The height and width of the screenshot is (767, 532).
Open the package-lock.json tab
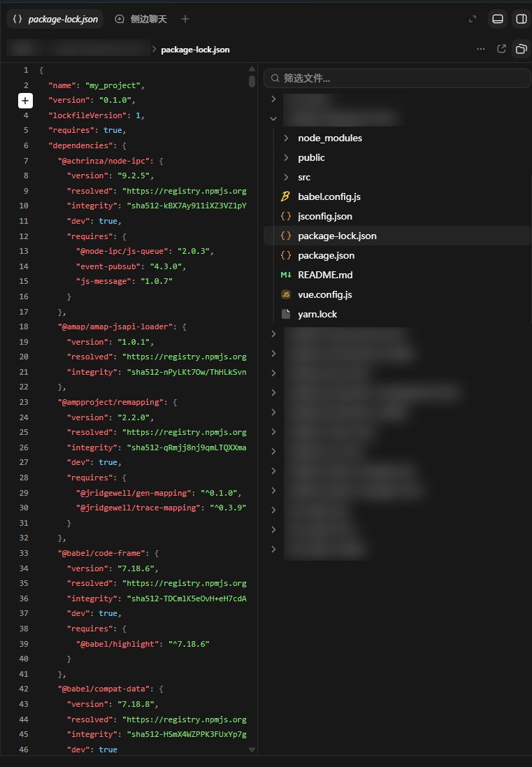pos(55,19)
